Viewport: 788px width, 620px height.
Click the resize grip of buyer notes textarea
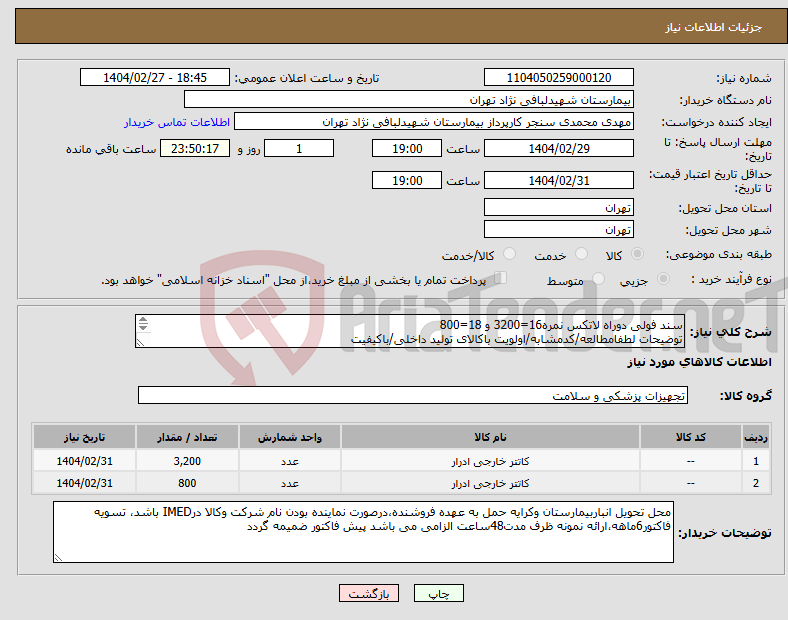pyautogui.click(x=58, y=558)
